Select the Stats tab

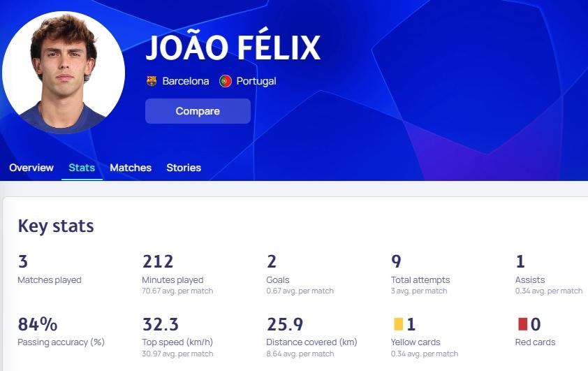coord(82,168)
